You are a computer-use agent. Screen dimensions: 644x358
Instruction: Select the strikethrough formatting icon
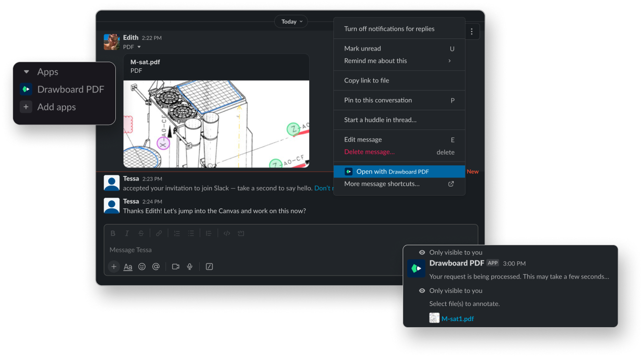pyautogui.click(x=141, y=233)
